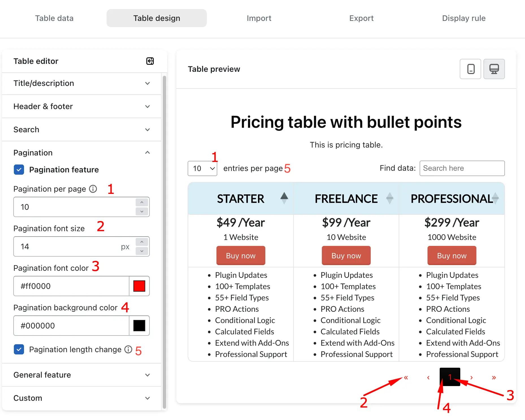
Task: Click the info icon beside Pagination per page
Action: 93,189
